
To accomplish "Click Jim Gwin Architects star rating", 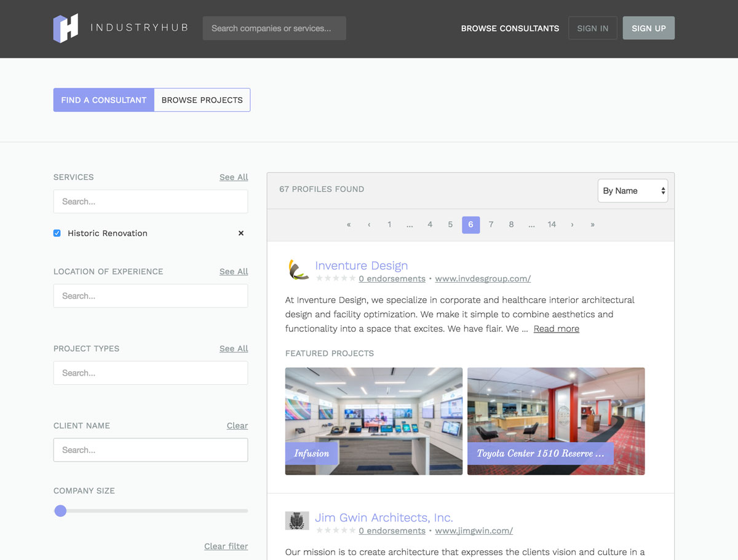I will 335,530.
